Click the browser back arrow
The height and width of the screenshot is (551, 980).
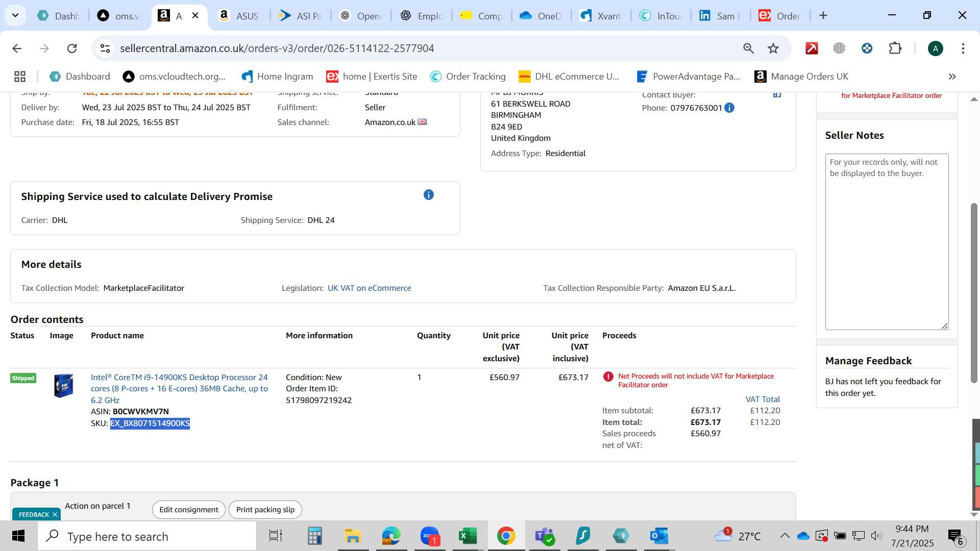click(x=17, y=48)
